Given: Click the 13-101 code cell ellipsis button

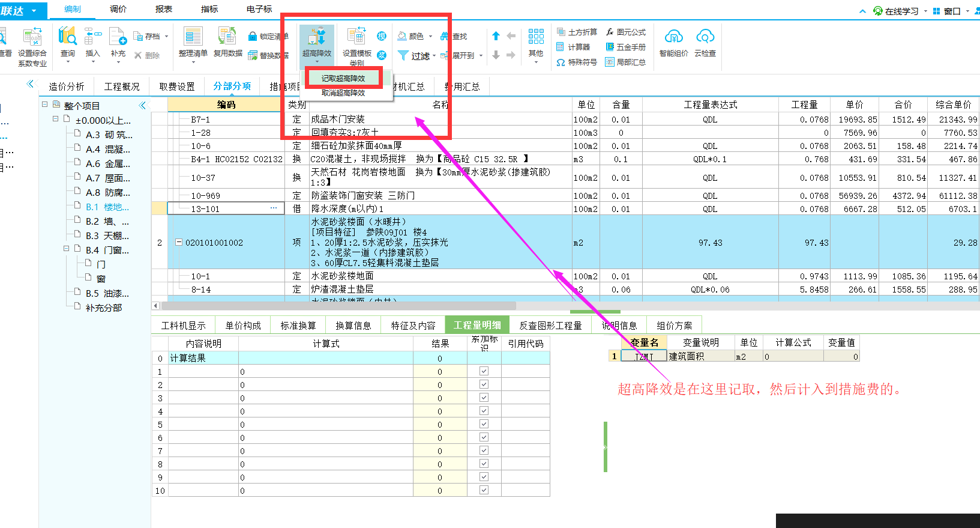Looking at the screenshot, I should (274, 208).
